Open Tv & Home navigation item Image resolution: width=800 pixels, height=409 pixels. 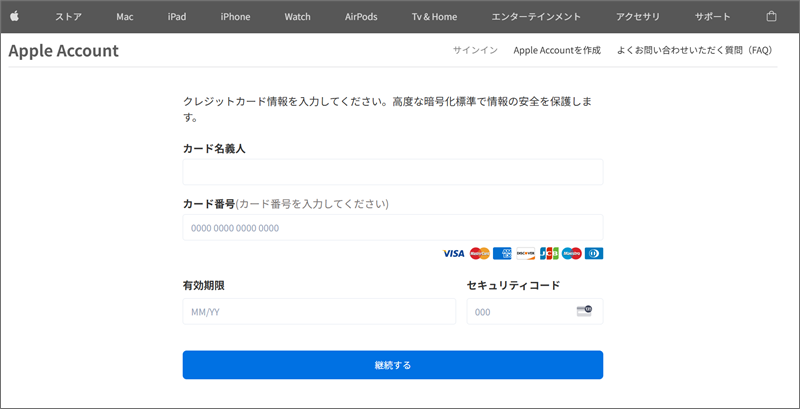point(434,17)
